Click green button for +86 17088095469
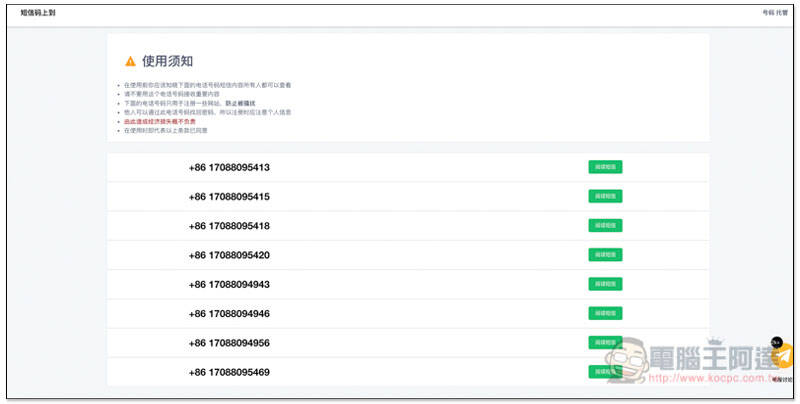 coord(605,371)
